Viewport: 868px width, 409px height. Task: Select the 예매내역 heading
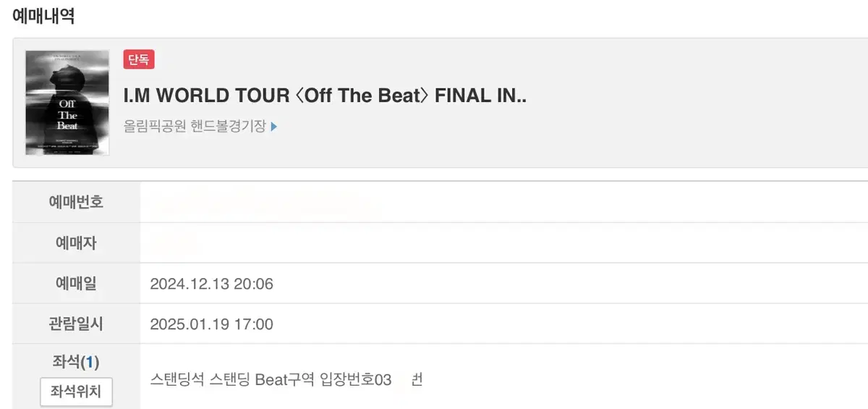[x=43, y=16]
